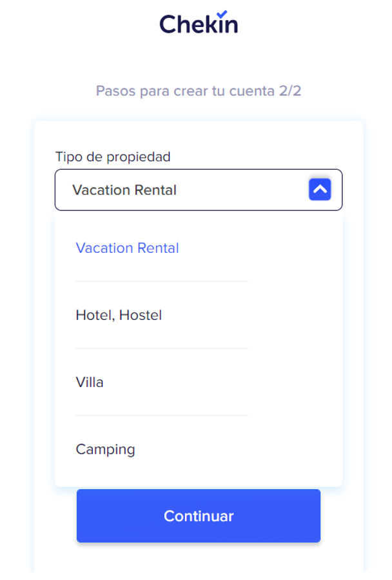Choose the Hotel, Hostel option
392x580 pixels.
(119, 315)
